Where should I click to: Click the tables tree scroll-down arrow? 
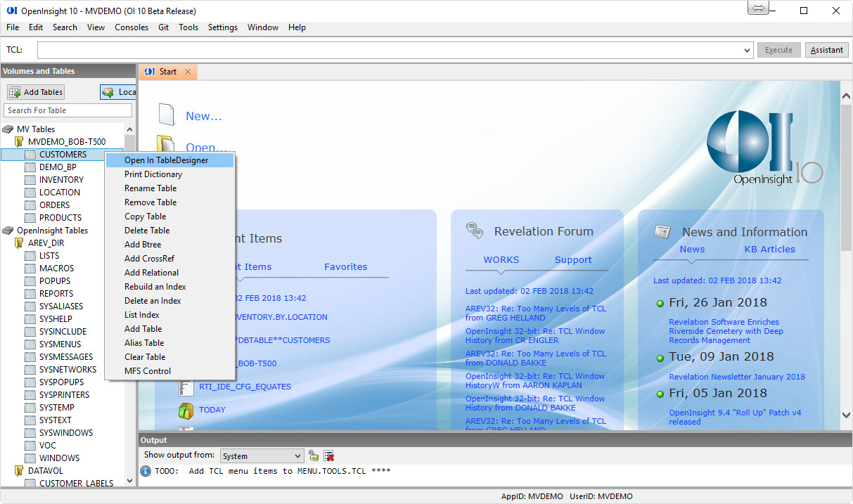click(x=129, y=482)
